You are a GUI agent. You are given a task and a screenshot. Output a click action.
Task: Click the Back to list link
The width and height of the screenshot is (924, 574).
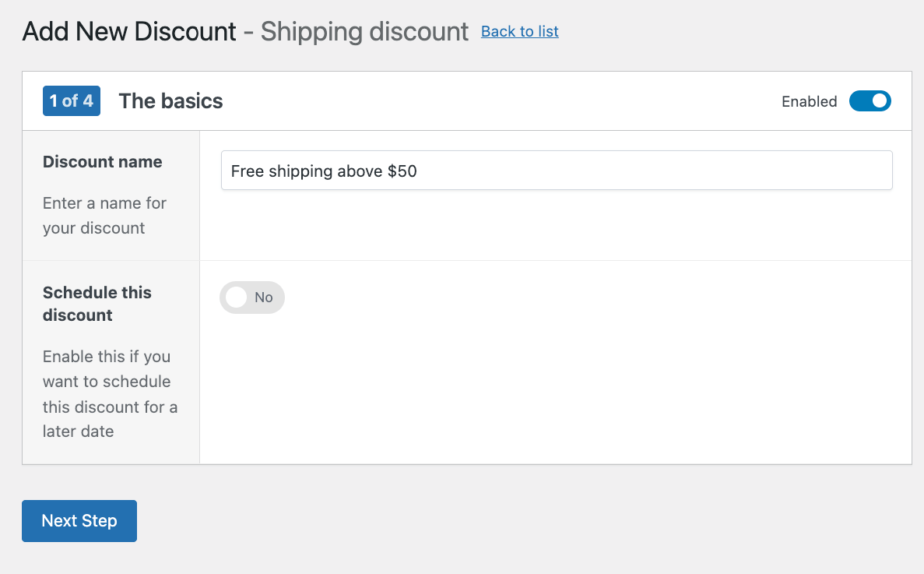519,31
